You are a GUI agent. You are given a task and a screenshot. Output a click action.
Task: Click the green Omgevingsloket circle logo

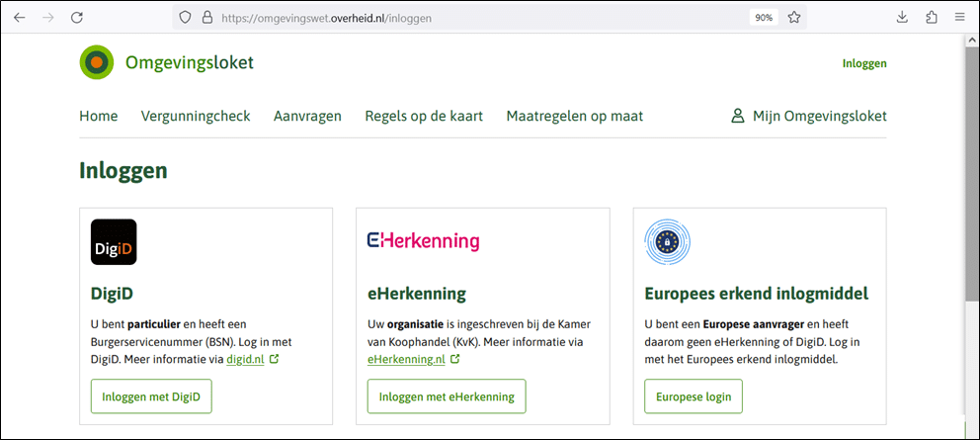click(97, 62)
